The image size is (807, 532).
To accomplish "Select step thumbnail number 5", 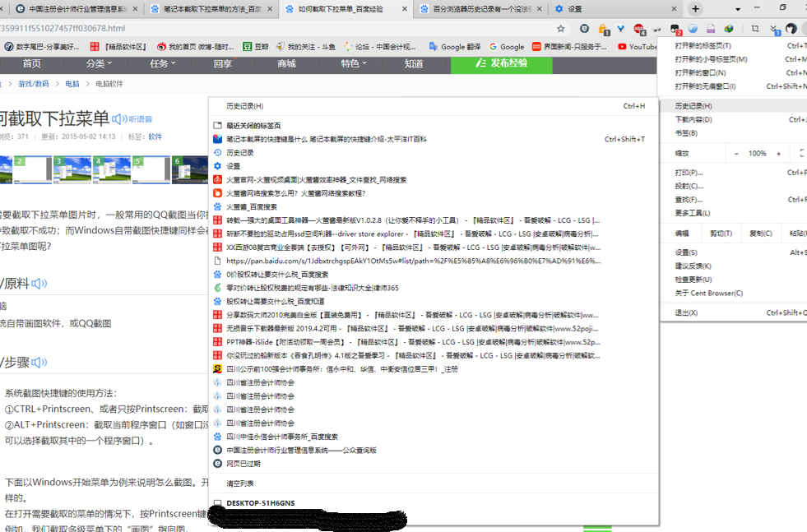I will coord(151,169).
